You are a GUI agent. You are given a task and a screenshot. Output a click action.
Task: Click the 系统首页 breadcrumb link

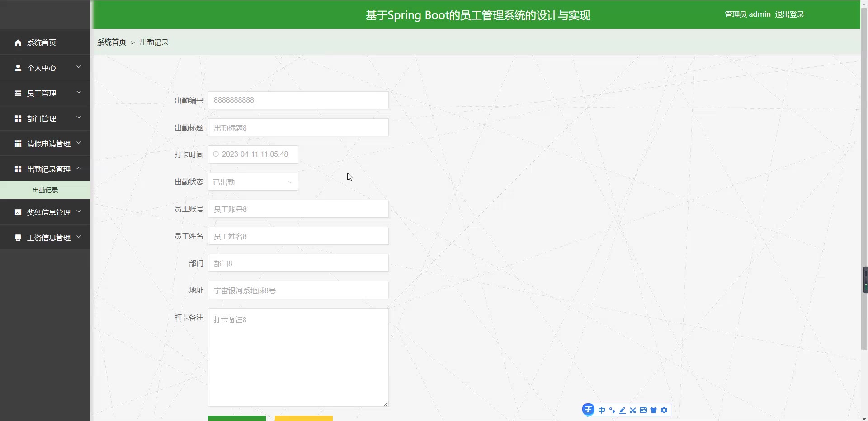click(x=112, y=42)
